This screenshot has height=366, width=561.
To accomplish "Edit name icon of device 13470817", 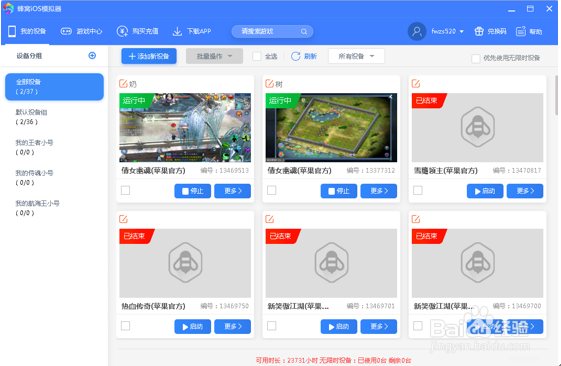I will pos(416,83).
